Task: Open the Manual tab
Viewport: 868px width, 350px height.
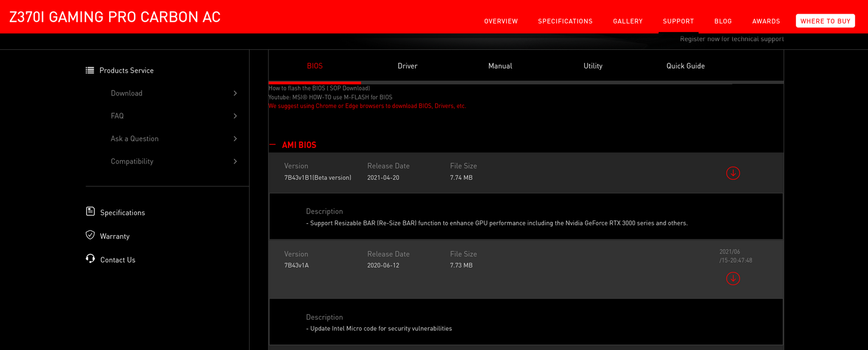Action: [500, 66]
